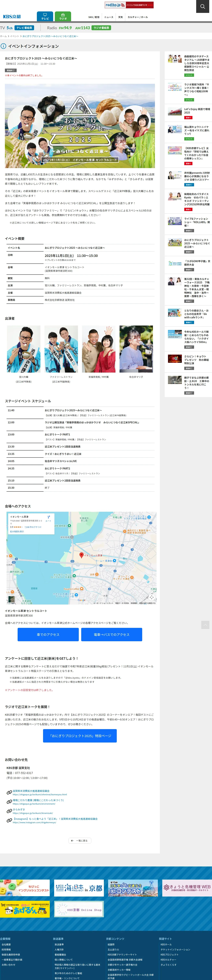
Task: Open the KBS京都 Online Shop banner
Action: 79,909
